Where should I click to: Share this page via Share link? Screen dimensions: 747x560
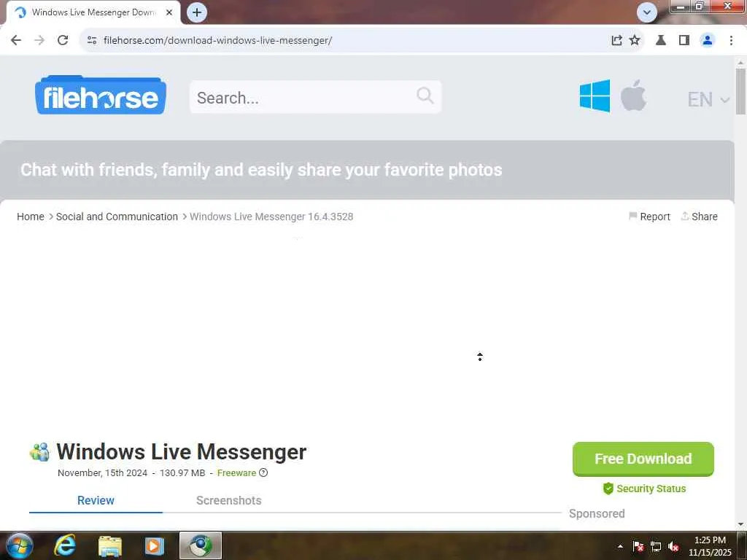700,217
